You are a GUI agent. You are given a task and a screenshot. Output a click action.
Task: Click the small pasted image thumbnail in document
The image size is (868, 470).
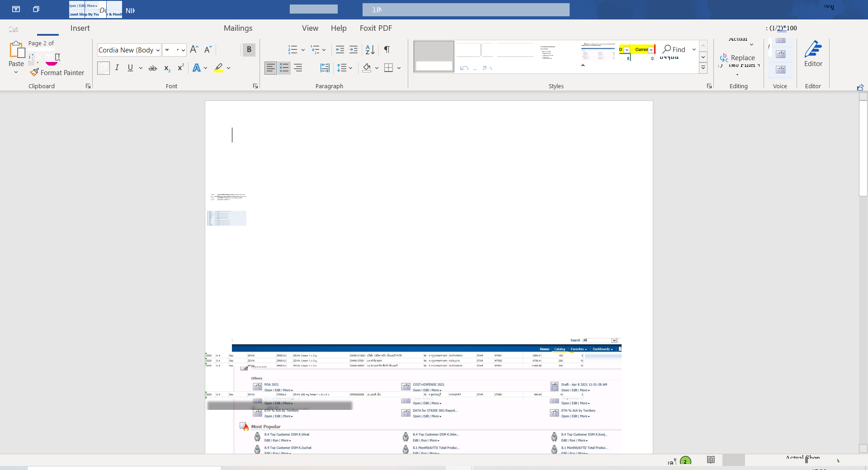click(x=227, y=218)
